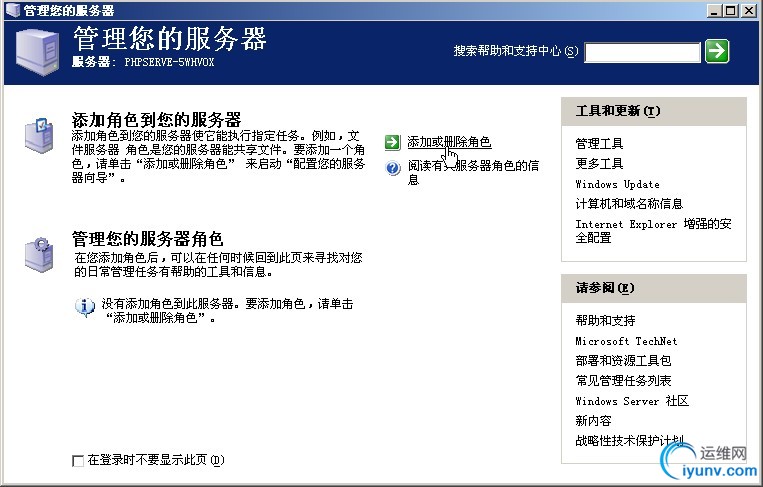
Task: Open Internet Explorer 增强的安全配置 link
Action: (x=653, y=231)
